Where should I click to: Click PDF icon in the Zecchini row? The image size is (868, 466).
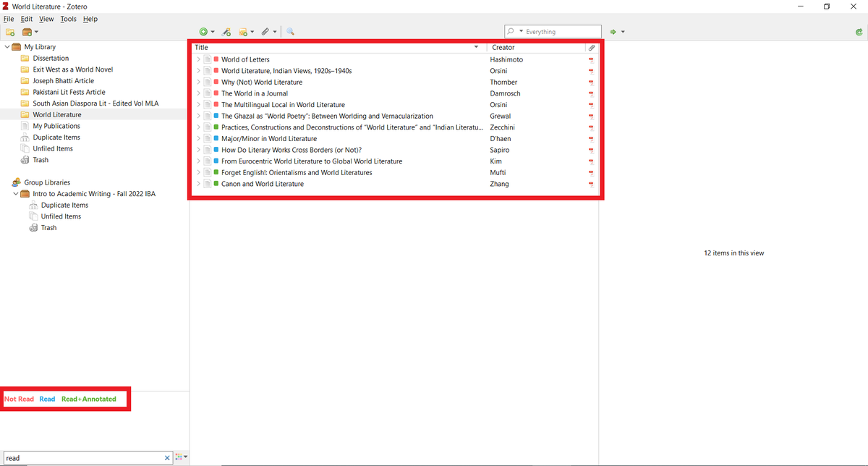click(591, 127)
